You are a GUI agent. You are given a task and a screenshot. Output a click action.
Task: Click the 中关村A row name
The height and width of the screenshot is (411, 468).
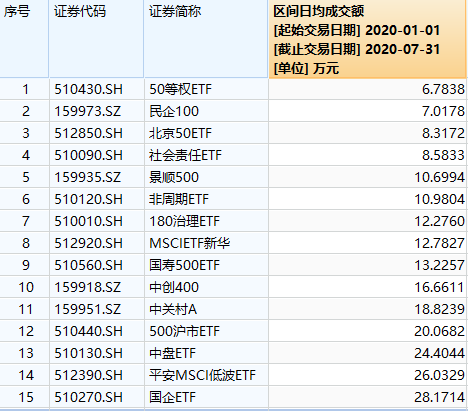click(x=206, y=309)
